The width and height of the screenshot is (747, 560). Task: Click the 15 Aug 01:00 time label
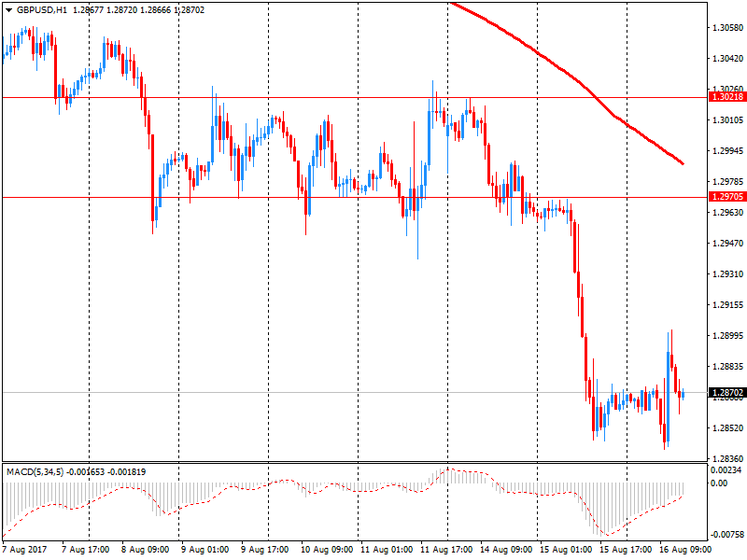coord(566,550)
